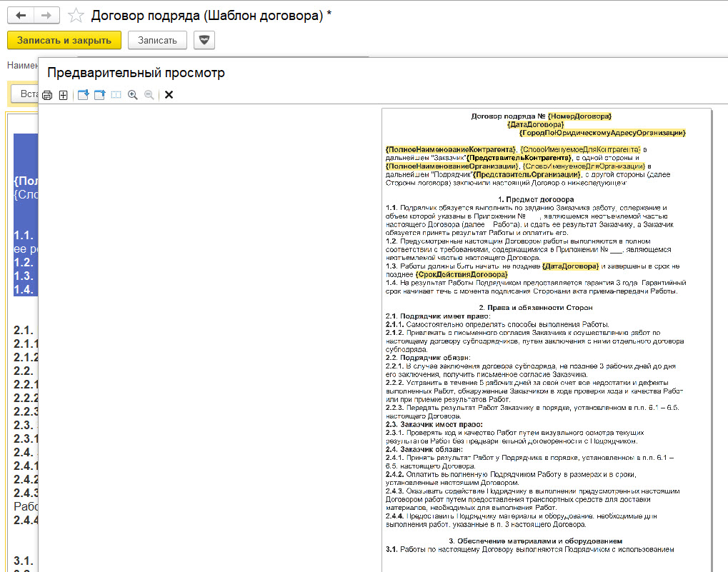The image size is (728, 572).
Task: Click the line 2.1. Подрядчик имеет право:
Action: click(438, 316)
